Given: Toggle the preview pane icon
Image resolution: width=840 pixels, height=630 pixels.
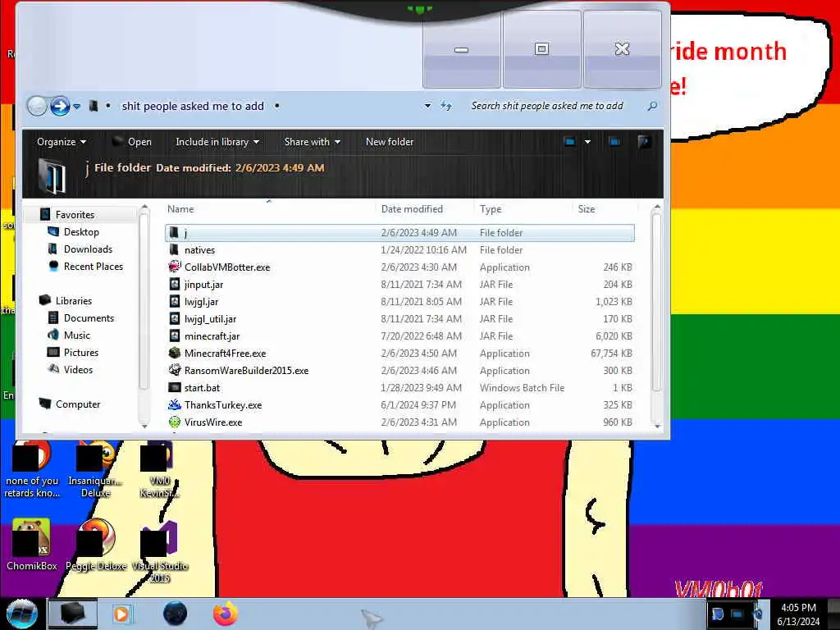Looking at the screenshot, I should click(x=614, y=142).
